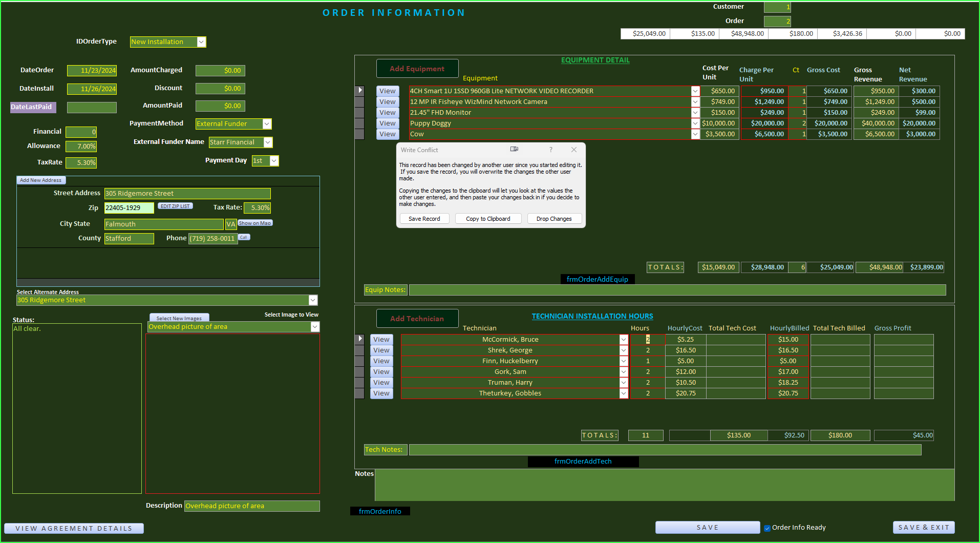
Task: Open the IDOrderType dropdown
Action: pyautogui.click(x=201, y=42)
